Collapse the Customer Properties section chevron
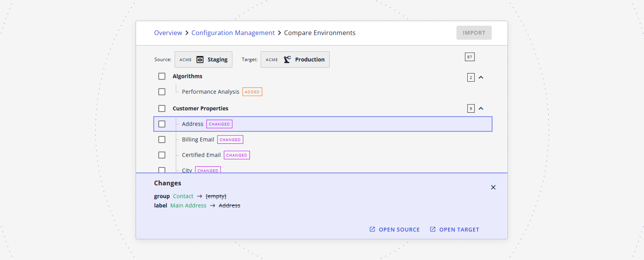 [x=481, y=108]
